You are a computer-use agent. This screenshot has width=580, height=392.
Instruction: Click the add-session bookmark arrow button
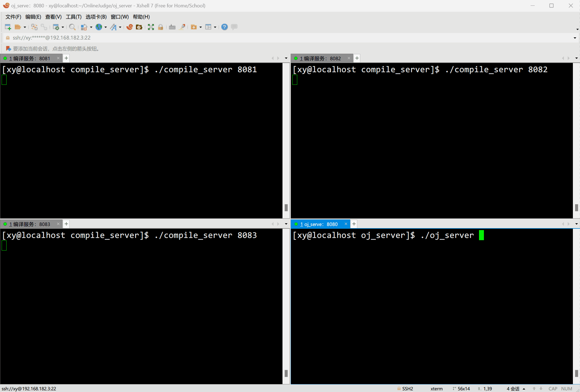click(8, 49)
